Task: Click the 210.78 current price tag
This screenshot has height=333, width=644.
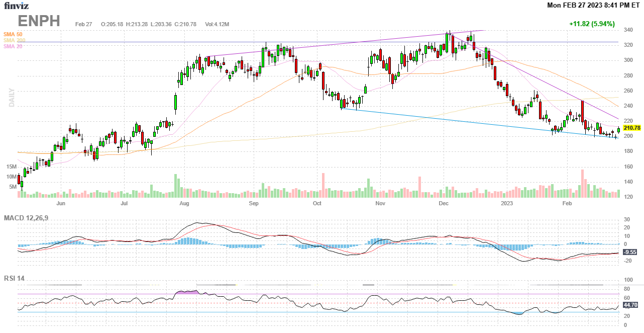Action: (631, 128)
